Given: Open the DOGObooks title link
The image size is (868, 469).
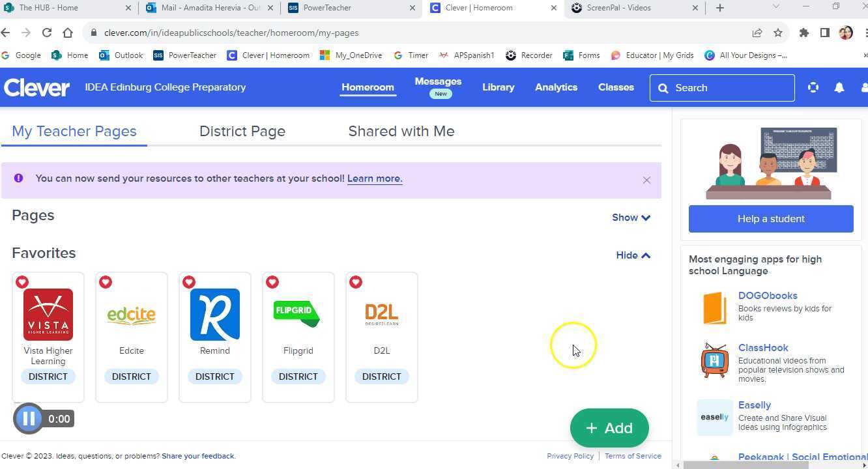Looking at the screenshot, I should (x=768, y=296).
